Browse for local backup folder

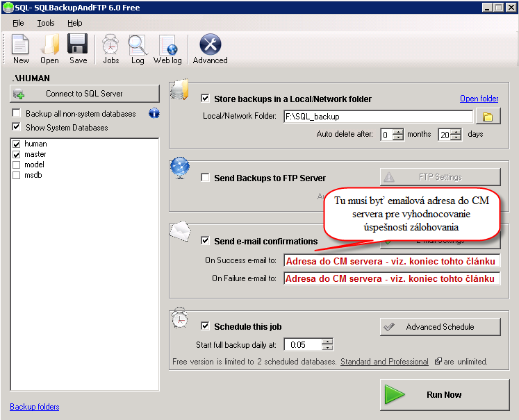click(488, 117)
